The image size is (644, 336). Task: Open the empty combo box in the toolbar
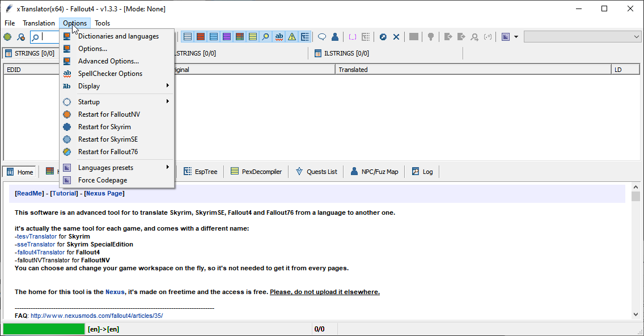tap(582, 37)
